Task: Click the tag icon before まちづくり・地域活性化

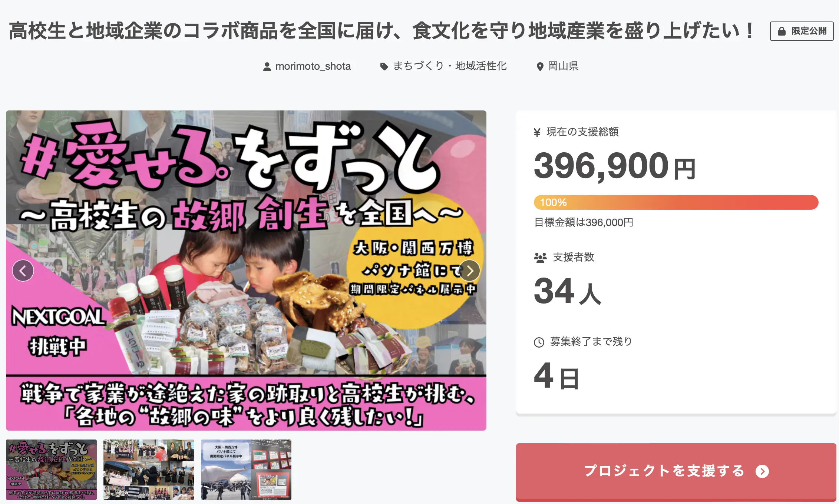Action: pyautogui.click(x=384, y=67)
